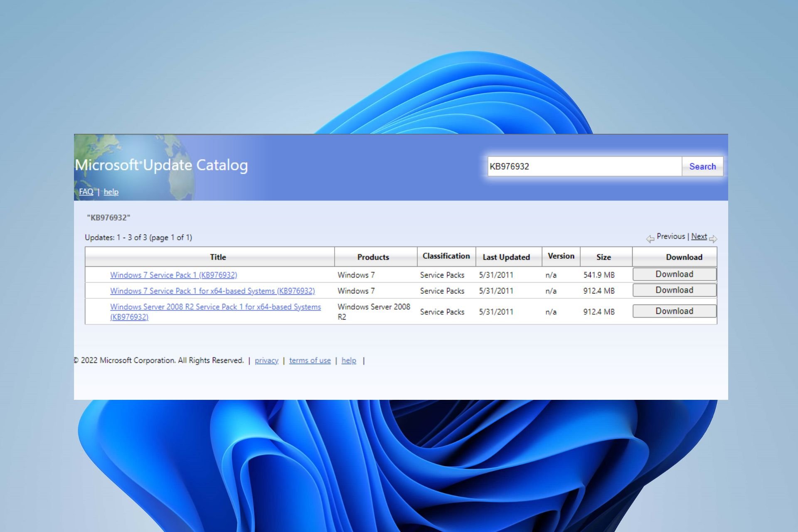This screenshot has height=532, width=798.
Task: Click the 541.9 MB size cell
Action: [599, 275]
